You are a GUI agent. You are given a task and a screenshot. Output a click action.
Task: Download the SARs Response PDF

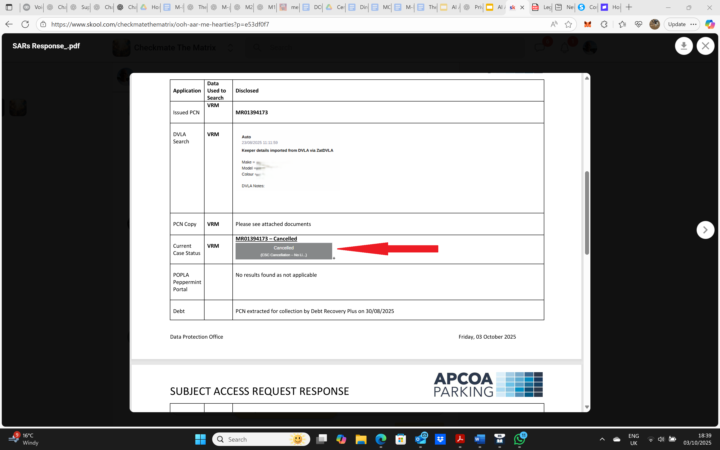pyautogui.click(x=683, y=46)
